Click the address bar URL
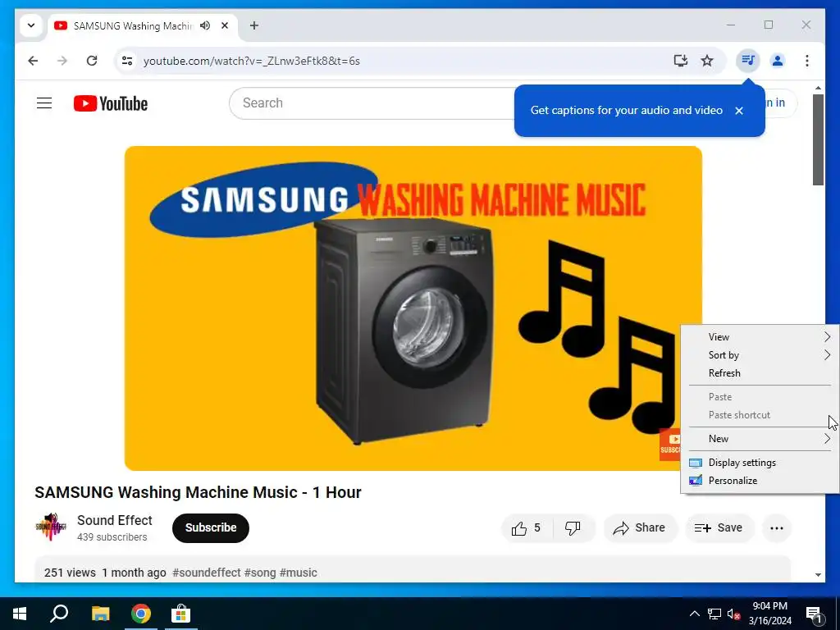The image size is (840, 630). [x=251, y=61]
